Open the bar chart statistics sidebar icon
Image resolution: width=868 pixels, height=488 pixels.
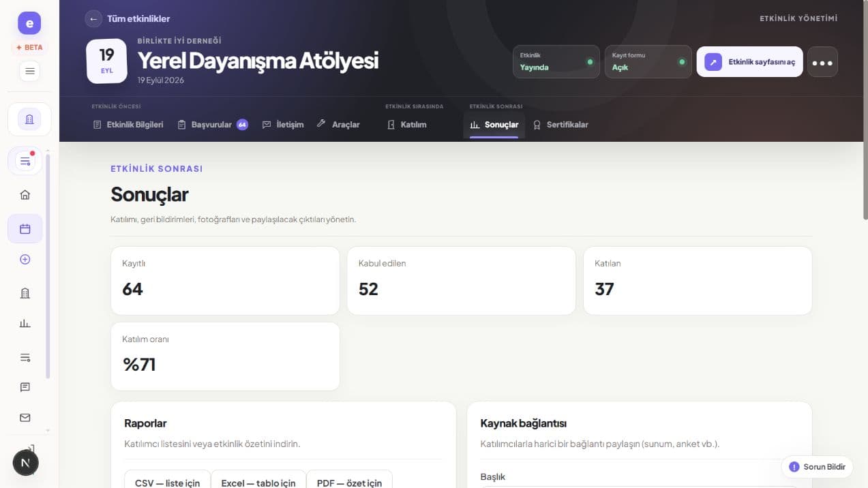coord(25,324)
